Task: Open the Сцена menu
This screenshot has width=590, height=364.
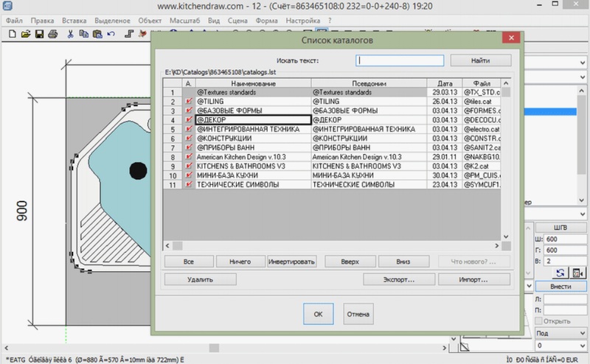Action: [x=237, y=21]
